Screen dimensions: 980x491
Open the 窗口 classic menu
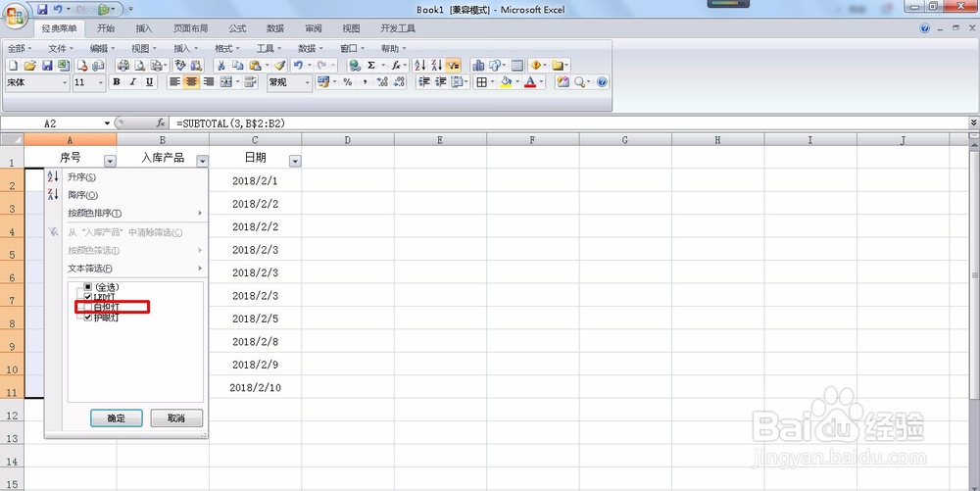(352, 48)
